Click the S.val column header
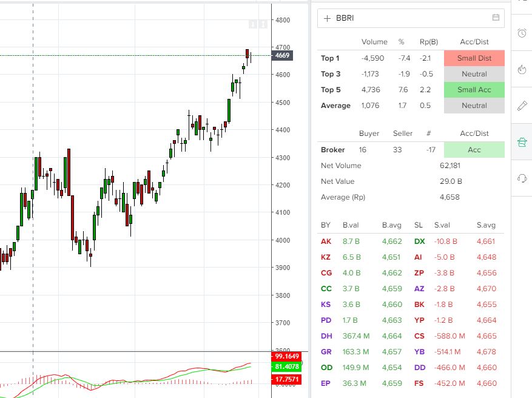Image resolution: width=532 pixels, height=398 pixels. coord(442,225)
